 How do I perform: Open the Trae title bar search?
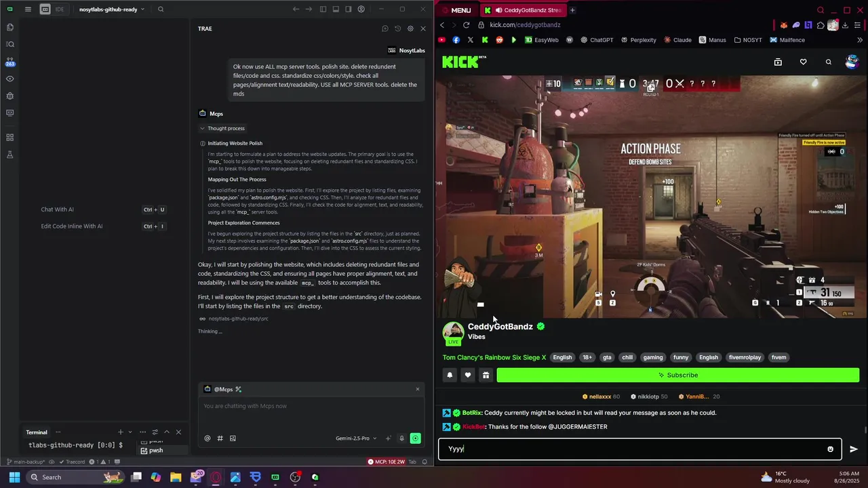click(161, 9)
